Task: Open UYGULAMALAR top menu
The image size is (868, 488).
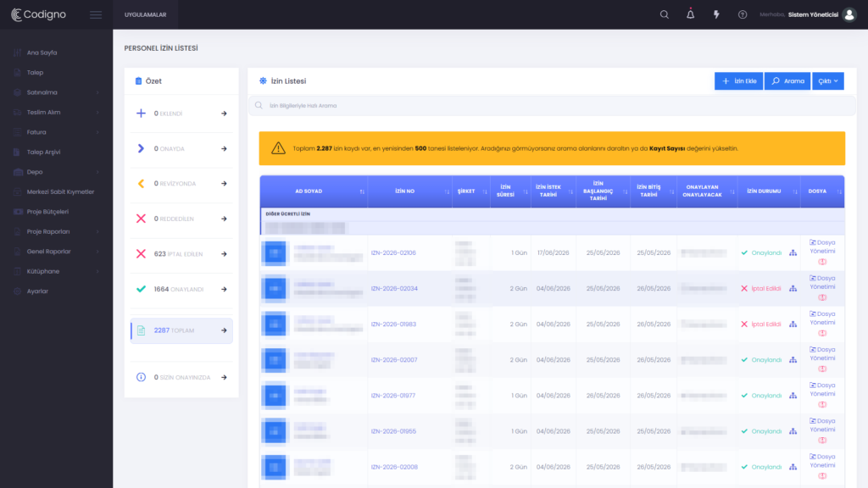Action: (146, 15)
